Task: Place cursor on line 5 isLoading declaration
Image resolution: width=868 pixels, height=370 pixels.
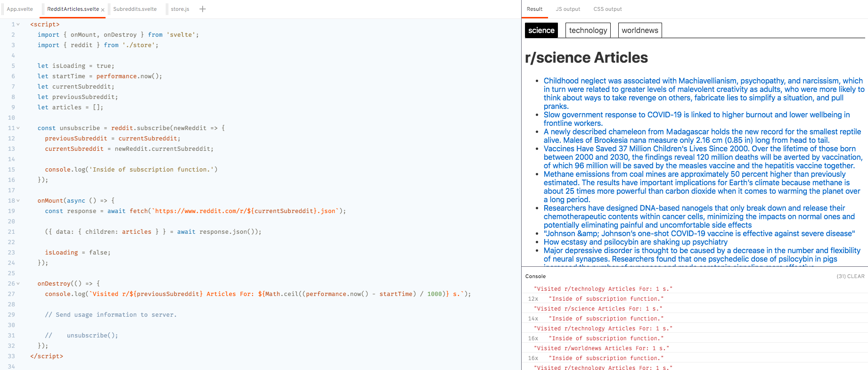Action: pyautogui.click(x=76, y=66)
